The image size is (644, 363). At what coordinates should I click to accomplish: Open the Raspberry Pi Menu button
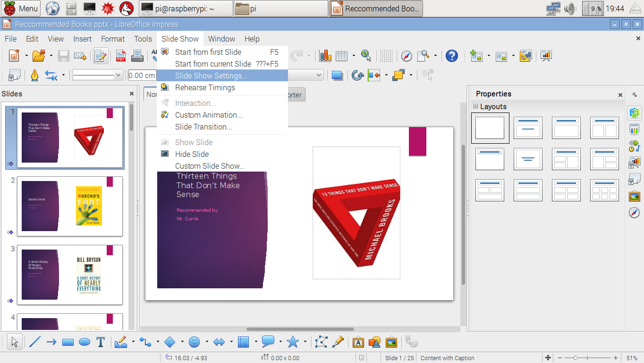click(21, 9)
